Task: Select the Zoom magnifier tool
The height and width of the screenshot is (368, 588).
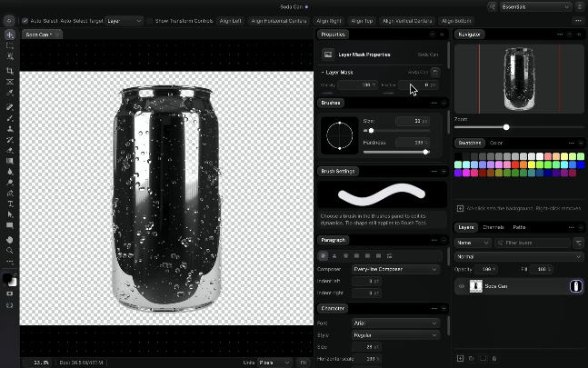Action: pyautogui.click(x=10, y=250)
